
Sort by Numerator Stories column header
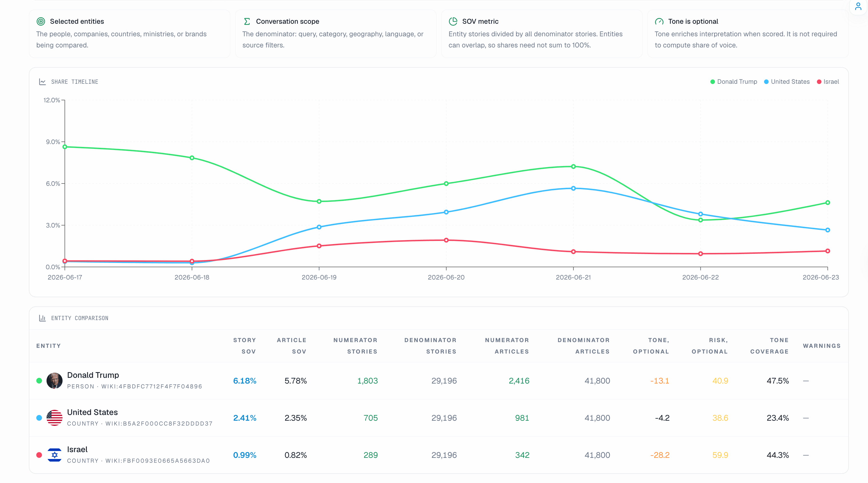point(355,345)
